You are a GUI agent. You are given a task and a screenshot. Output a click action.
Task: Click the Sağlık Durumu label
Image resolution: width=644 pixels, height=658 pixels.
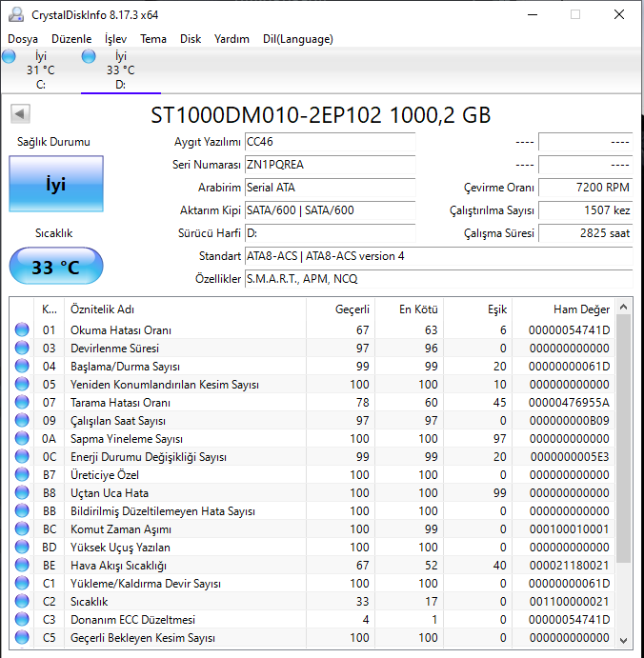click(53, 142)
